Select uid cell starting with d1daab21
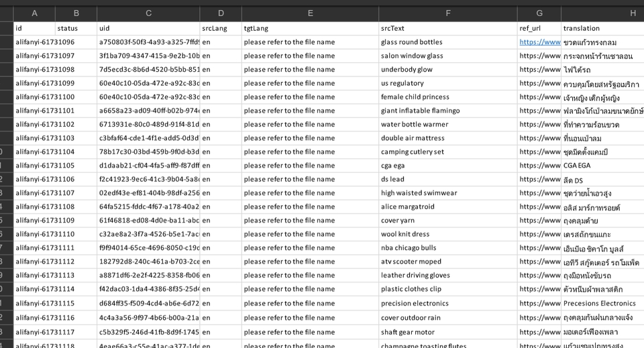This screenshot has height=348, width=644. click(148, 166)
